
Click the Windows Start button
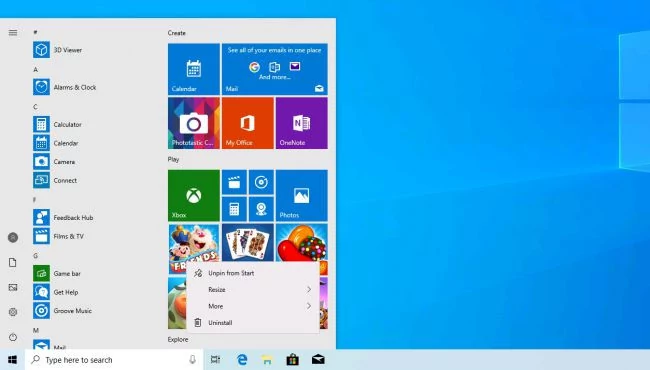[x=12, y=360]
